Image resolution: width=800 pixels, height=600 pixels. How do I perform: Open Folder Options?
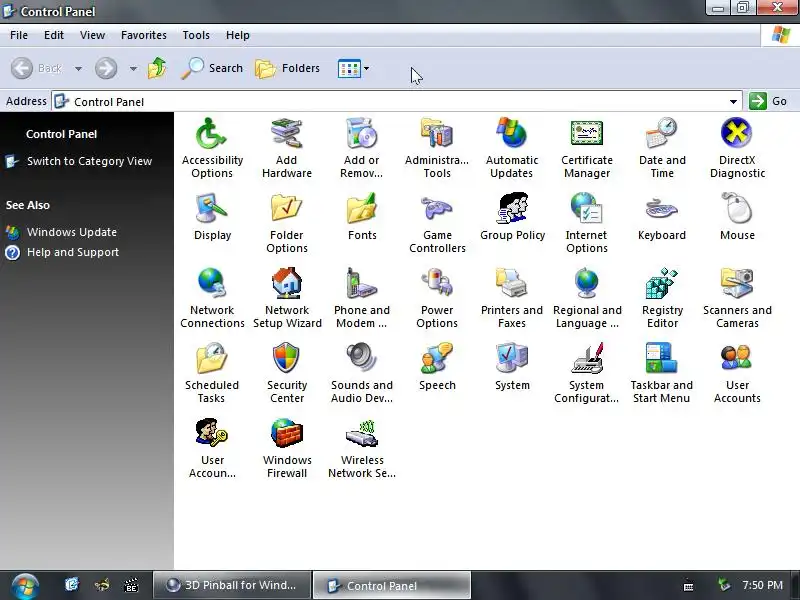point(287,223)
